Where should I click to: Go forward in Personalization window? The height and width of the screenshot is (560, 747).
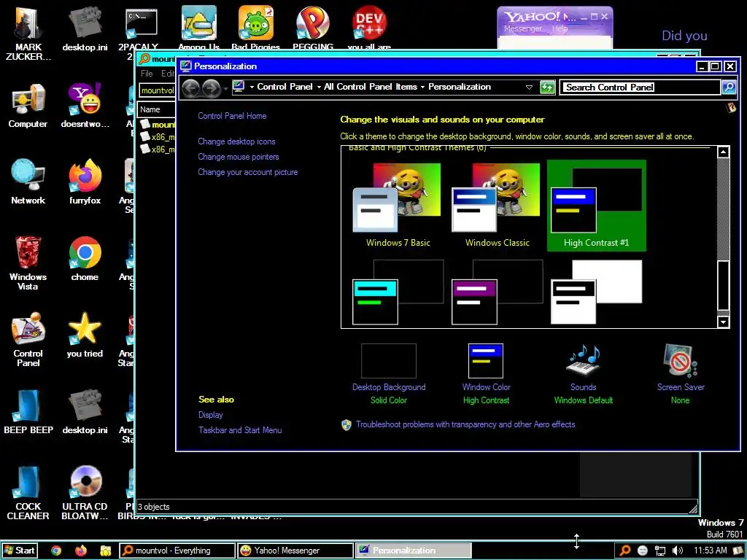211,87
